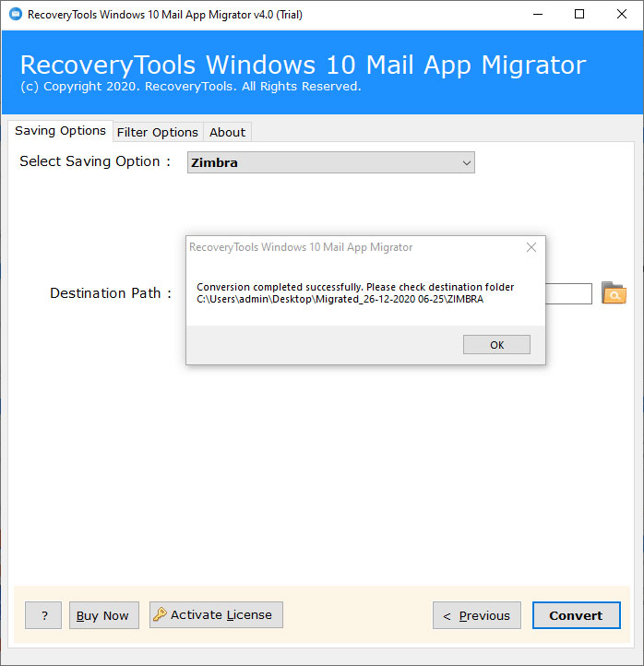
Task: Click the 'Select Saving Option :' label
Action: (95, 161)
